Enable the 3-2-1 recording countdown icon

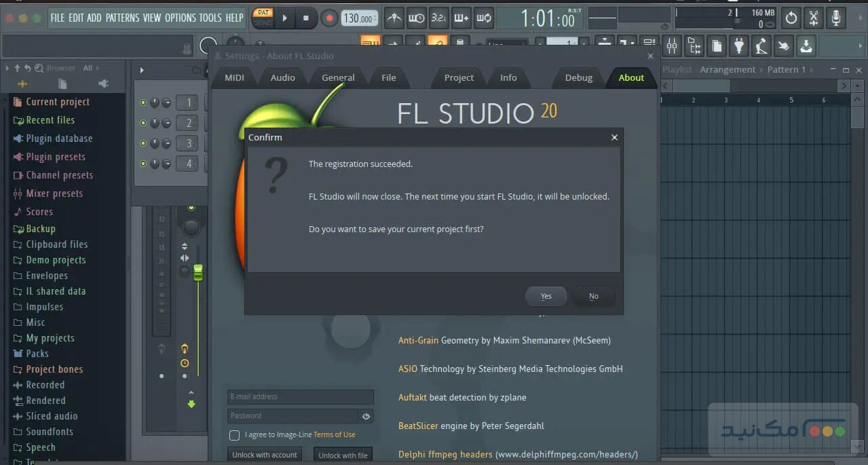[438, 18]
